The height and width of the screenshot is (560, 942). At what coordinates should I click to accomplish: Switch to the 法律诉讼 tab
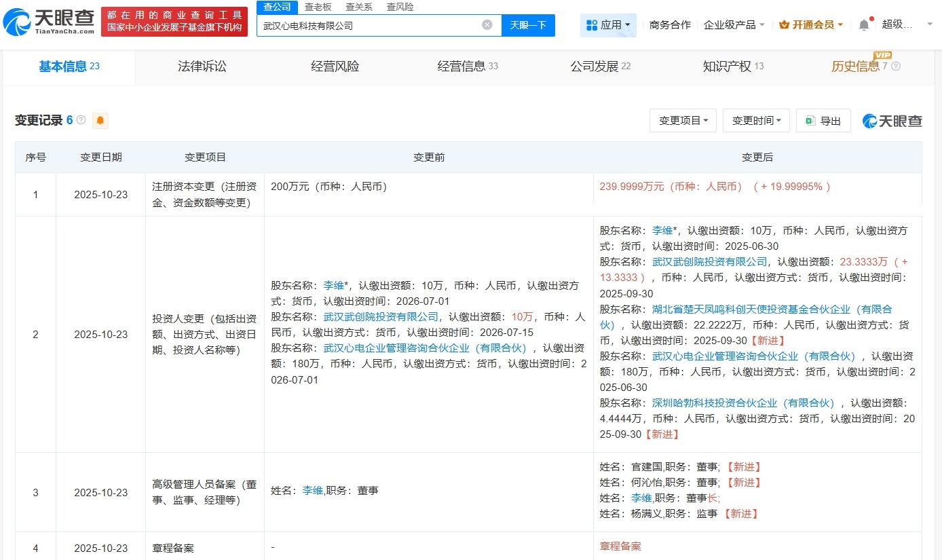click(202, 67)
